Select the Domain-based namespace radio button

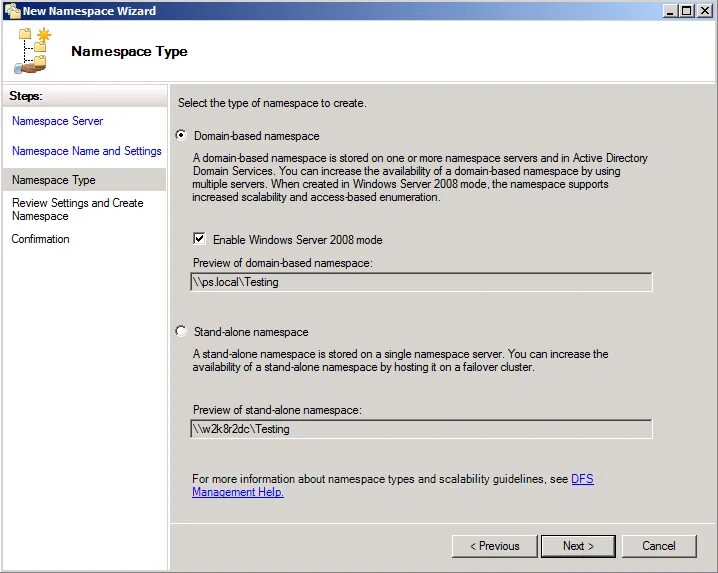[181, 136]
